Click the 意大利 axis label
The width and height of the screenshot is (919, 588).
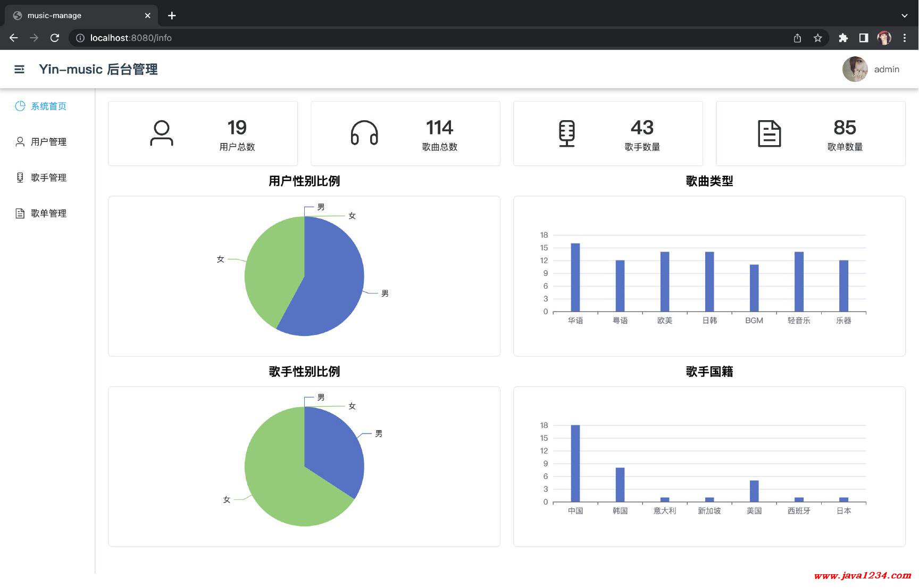tap(665, 510)
